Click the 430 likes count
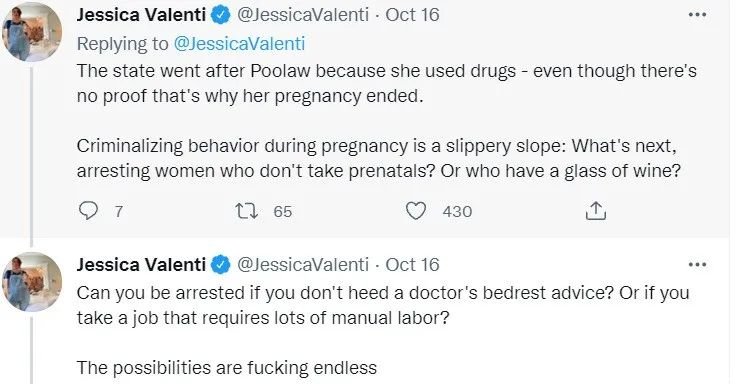The image size is (741, 384). [x=457, y=211]
